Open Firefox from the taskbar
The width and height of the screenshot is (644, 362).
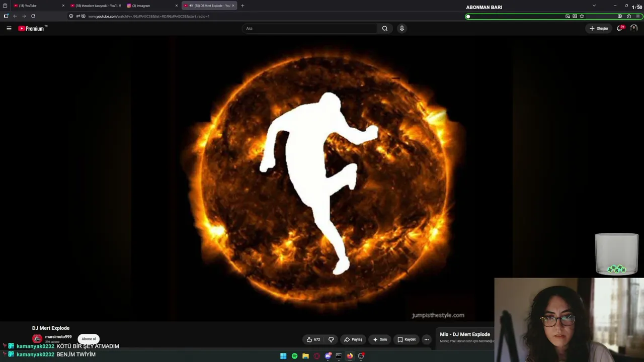pyautogui.click(x=350, y=356)
